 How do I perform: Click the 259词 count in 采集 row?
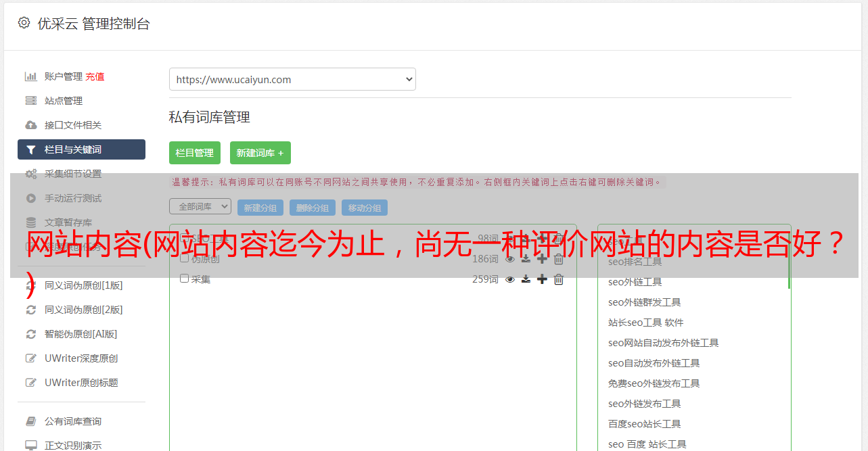(x=485, y=279)
